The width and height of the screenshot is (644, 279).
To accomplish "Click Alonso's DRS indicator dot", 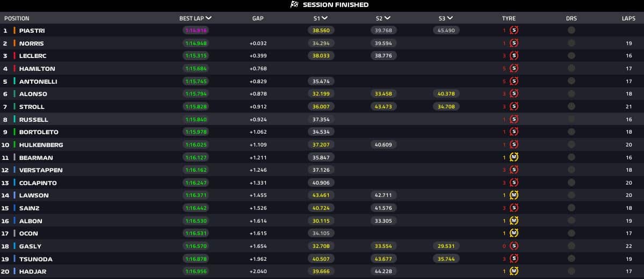I will point(571,93).
